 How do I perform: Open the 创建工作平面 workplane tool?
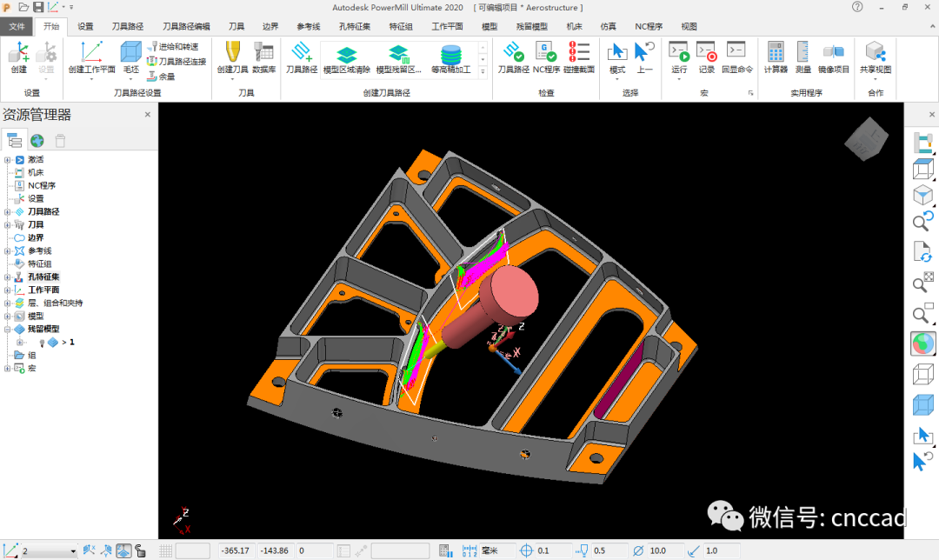pos(91,57)
